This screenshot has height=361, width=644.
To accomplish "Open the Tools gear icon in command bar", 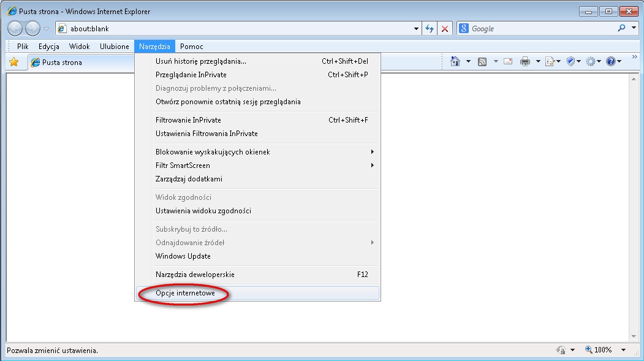I will coord(591,62).
